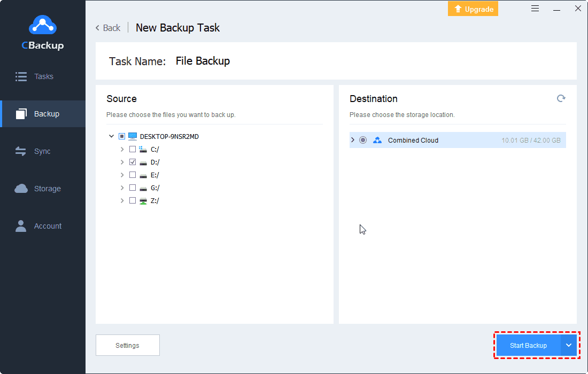Image resolution: width=588 pixels, height=374 pixels.
Task: Click the DESKTOP-9NSR2MD computer icon
Action: point(133,136)
